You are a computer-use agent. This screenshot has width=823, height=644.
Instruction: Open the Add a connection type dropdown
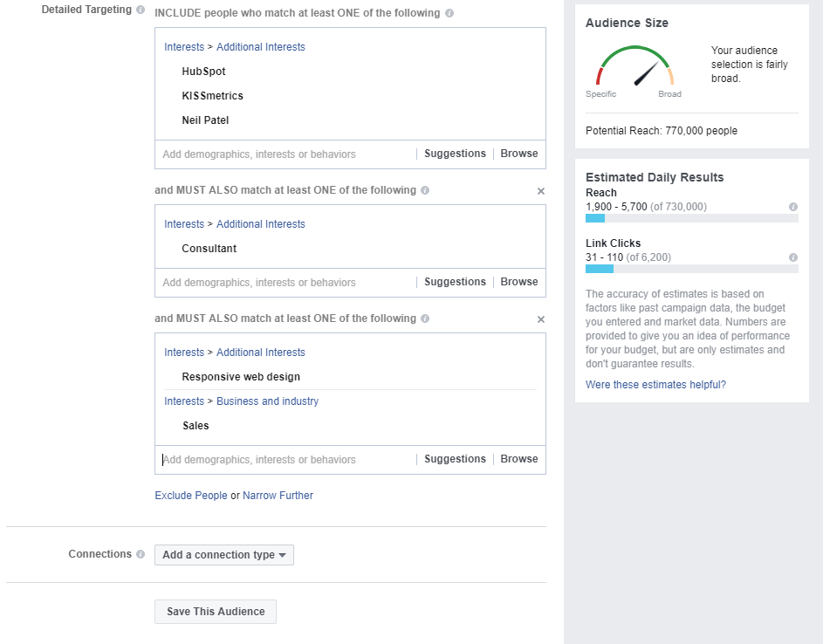pyautogui.click(x=224, y=555)
